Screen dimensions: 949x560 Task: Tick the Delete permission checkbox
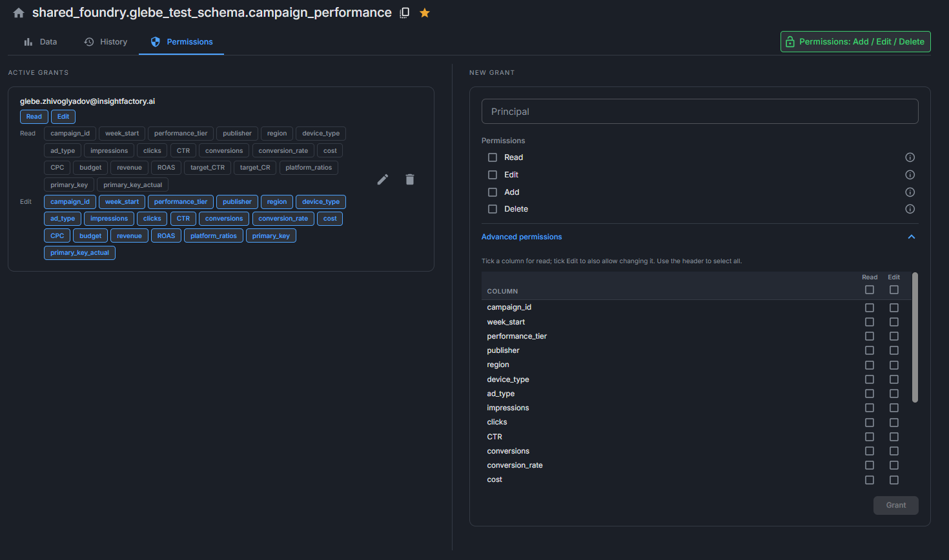(493, 209)
